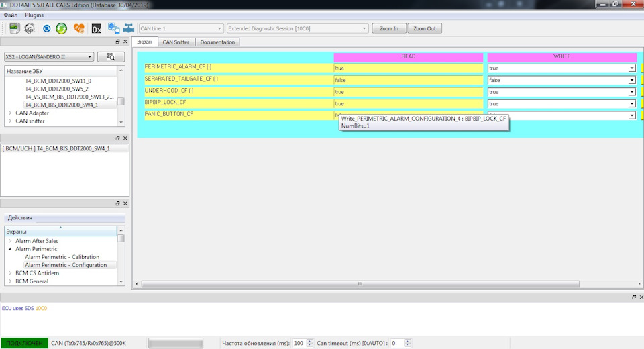Float the connected ECU list panel
The height and width of the screenshot is (349, 644).
(118, 138)
